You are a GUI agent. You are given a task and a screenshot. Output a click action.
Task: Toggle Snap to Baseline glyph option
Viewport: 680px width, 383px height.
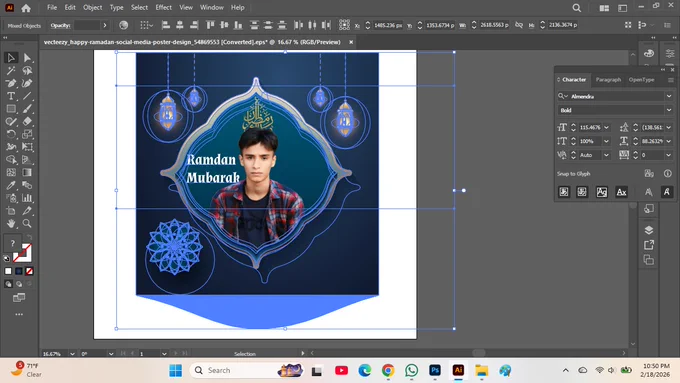click(x=564, y=192)
